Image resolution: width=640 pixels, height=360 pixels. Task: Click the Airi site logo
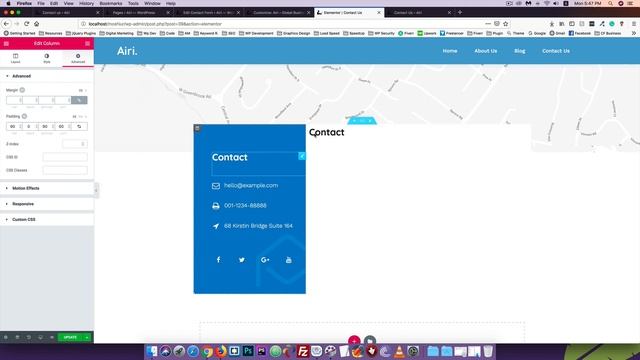coord(127,51)
